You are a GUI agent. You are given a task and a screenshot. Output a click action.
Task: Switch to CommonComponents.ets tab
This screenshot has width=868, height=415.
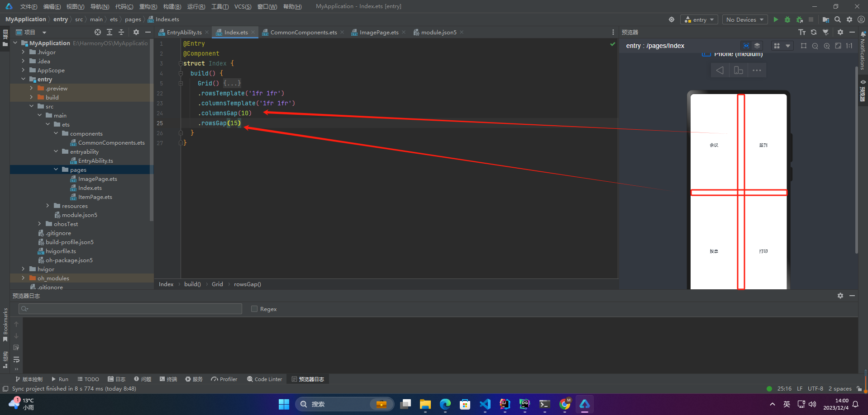tap(304, 32)
